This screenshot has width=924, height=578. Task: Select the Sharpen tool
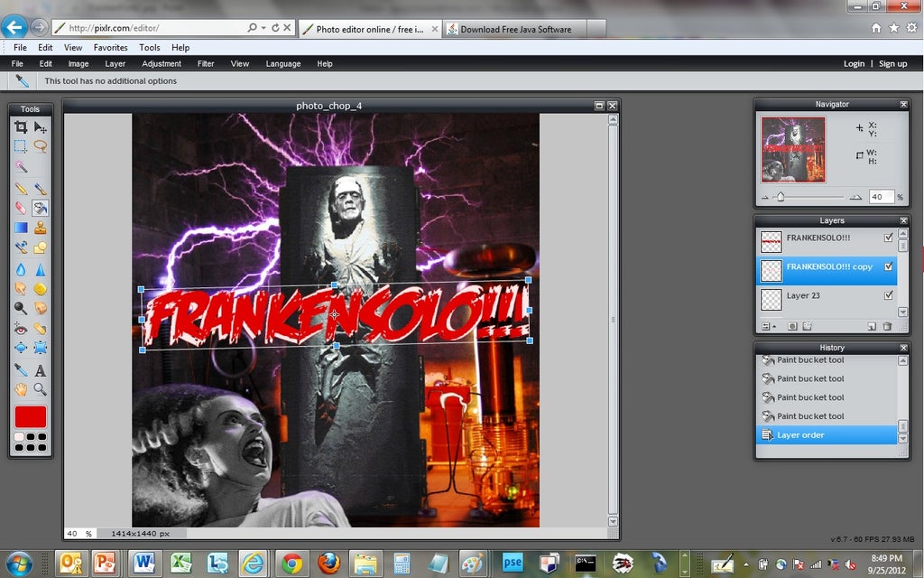click(x=40, y=269)
